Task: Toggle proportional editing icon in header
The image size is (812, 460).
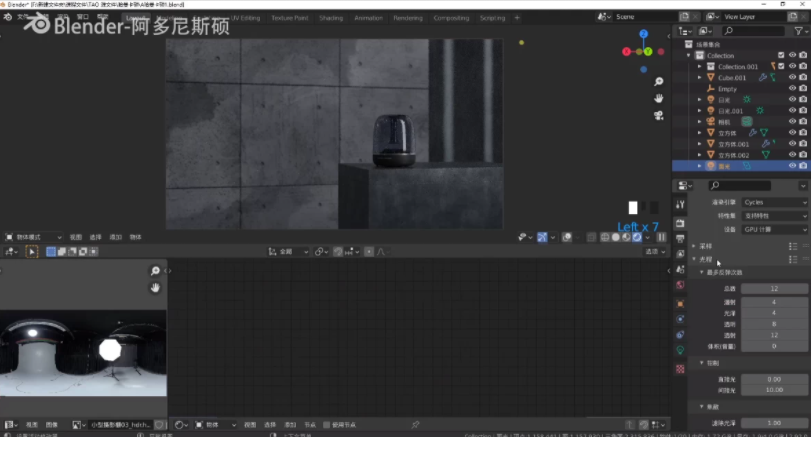Action: [x=369, y=252]
